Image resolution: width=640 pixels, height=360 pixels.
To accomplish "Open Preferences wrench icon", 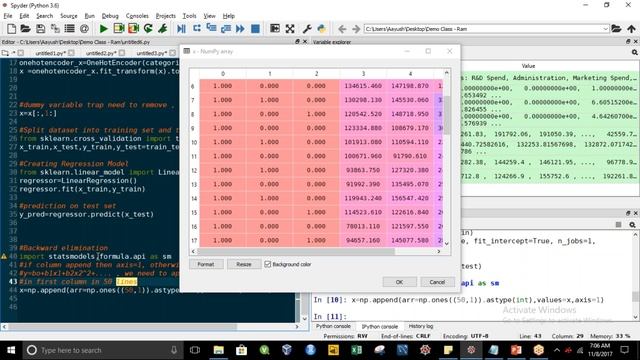I will pyautogui.click(x=307, y=29).
